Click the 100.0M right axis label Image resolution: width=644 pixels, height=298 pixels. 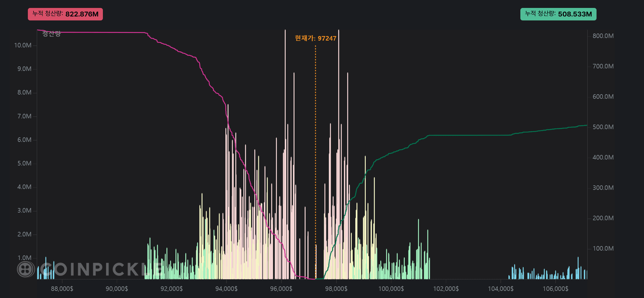603,248
